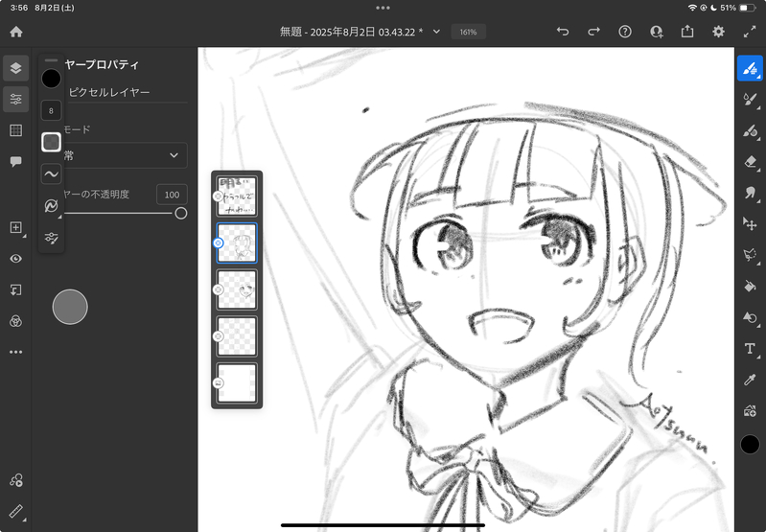Image resolution: width=766 pixels, height=532 pixels.
Task: Select the bottom white background layer thumbnail
Action: [x=237, y=383]
